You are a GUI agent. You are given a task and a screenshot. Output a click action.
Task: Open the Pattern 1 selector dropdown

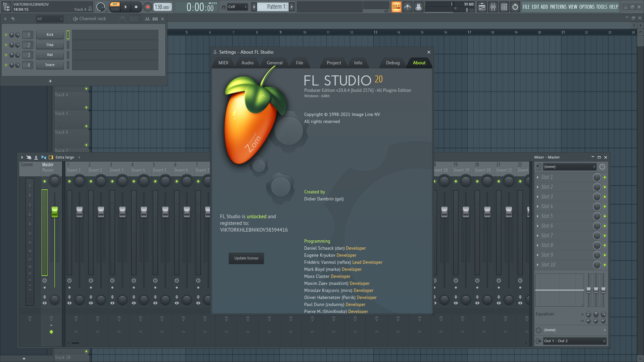click(x=275, y=7)
